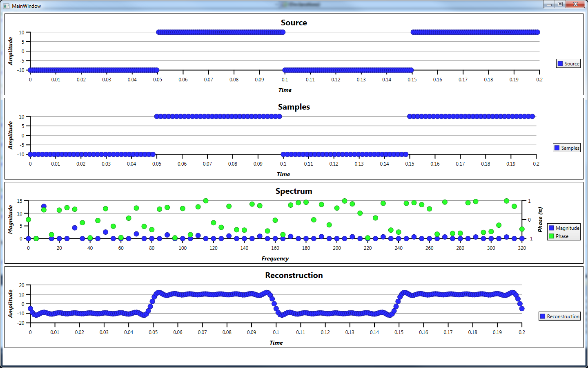The height and width of the screenshot is (368, 588).
Task: Click the Source chart title
Action: pos(294,23)
